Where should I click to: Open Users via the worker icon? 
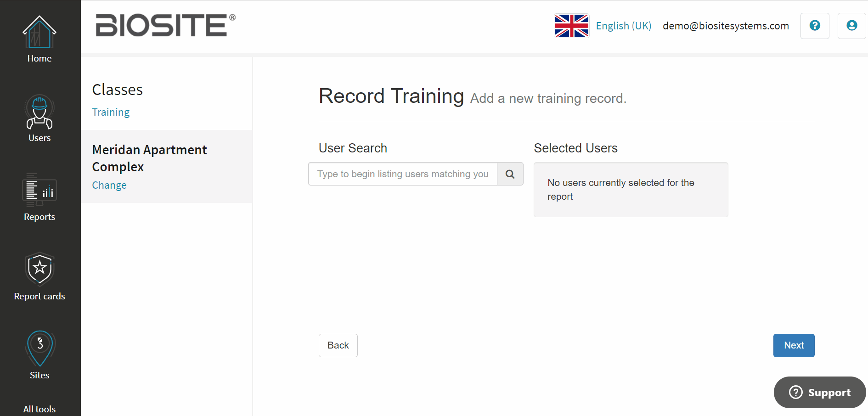[39, 112]
